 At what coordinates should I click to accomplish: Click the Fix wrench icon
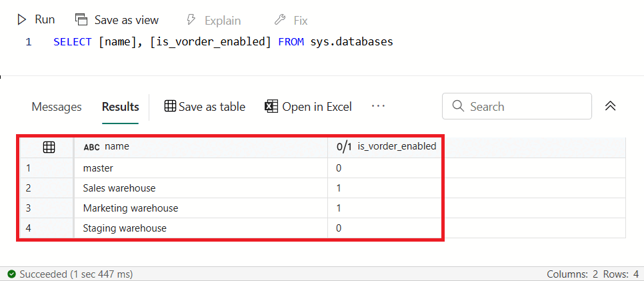tap(280, 20)
